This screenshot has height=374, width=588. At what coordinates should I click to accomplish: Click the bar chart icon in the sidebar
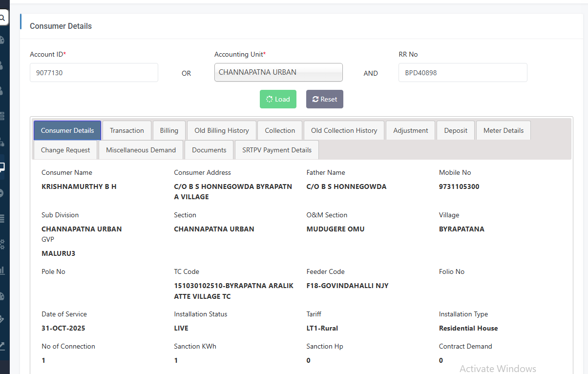click(x=2, y=270)
